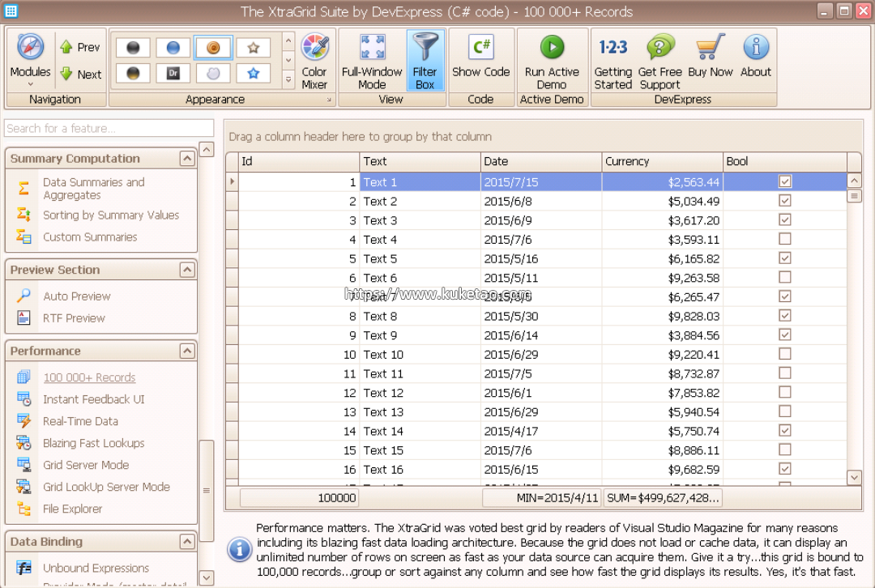Open Getting Started guide
875x588 pixels.
612,61
